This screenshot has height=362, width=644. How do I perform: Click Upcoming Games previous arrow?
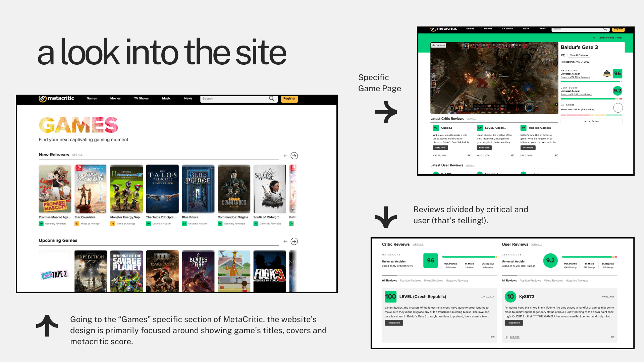coord(285,241)
